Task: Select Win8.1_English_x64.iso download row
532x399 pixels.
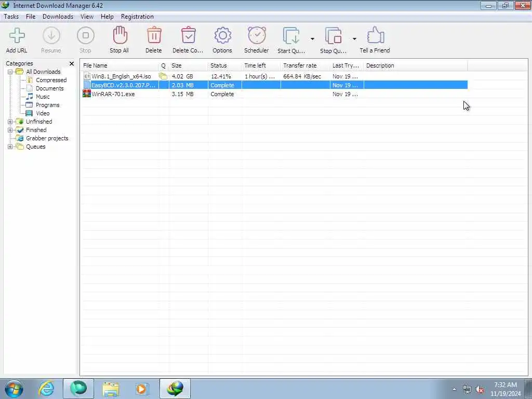Action: coord(275,76)
